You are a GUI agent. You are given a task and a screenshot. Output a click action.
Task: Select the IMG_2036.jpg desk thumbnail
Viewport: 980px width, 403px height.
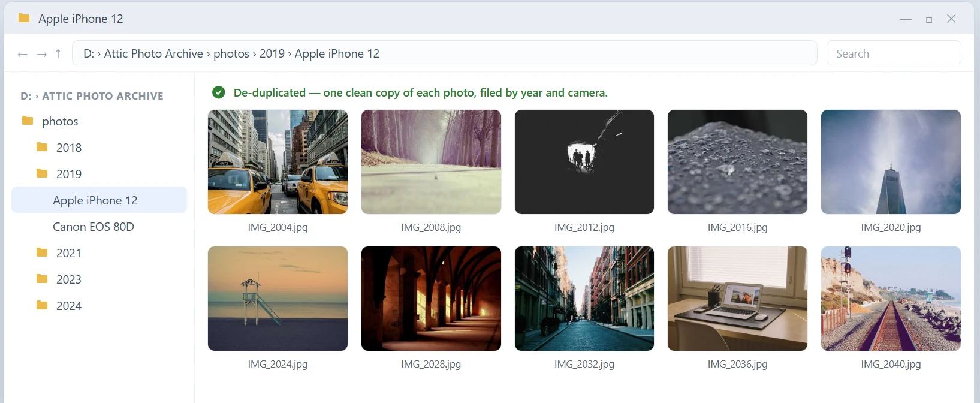click(x=737, y=299)
